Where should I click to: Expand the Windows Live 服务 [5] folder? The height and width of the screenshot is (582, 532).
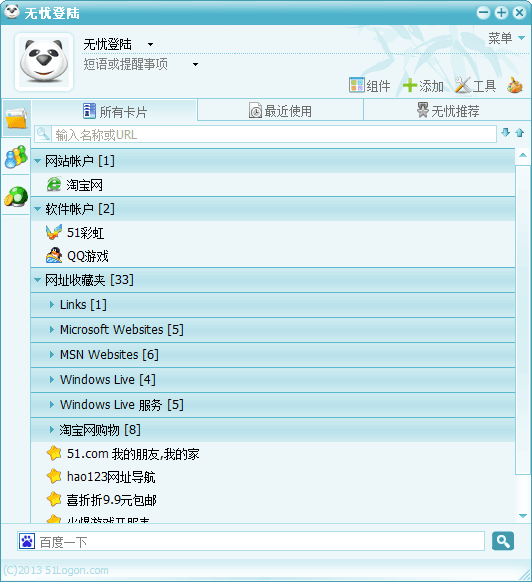pos(52,405)
